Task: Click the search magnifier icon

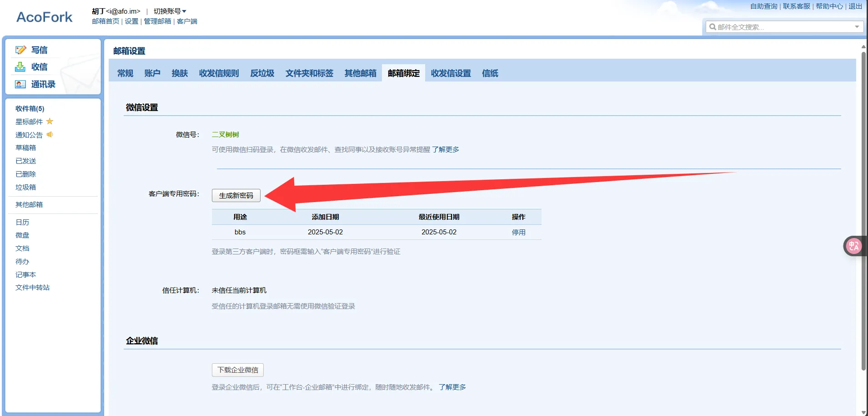Action: pyautogui.click(x=712, y=27)
